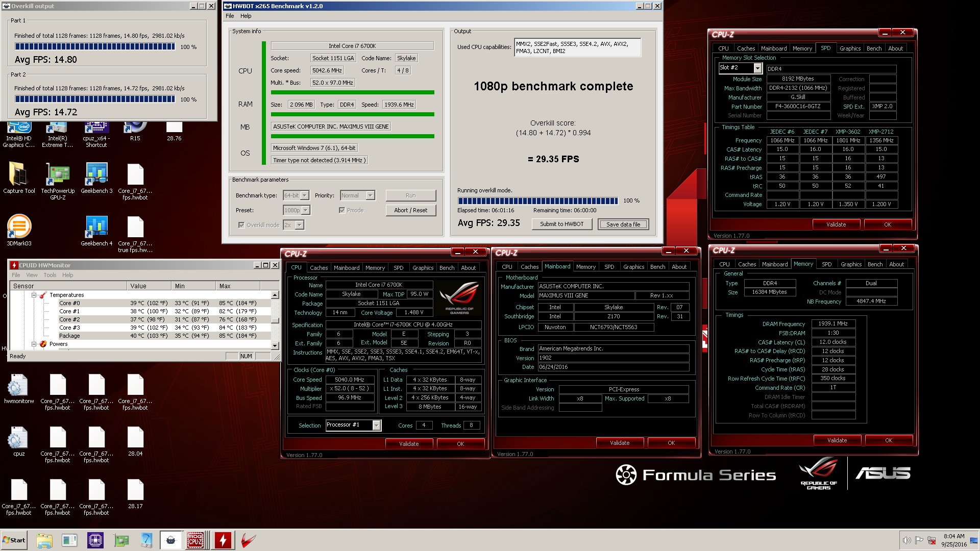980x551 pixels.
Task: Open cpuz_x64 Shortcut desktop icon
Action: click(x=96, y=135)
